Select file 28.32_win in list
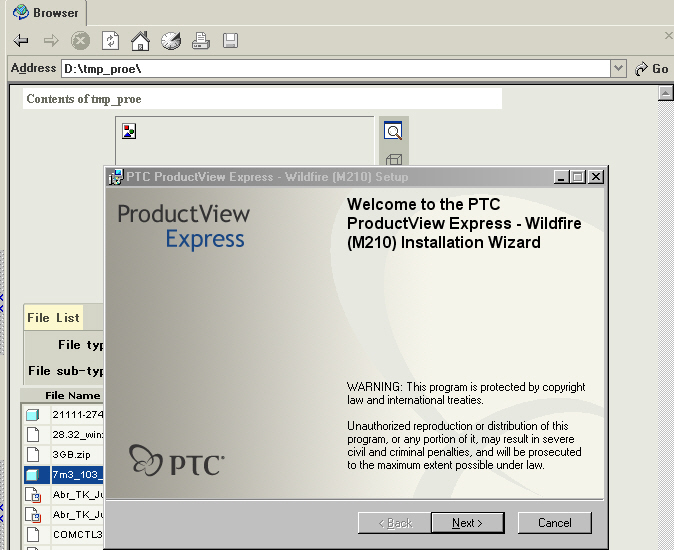674x550 pixels. [77, 434]
